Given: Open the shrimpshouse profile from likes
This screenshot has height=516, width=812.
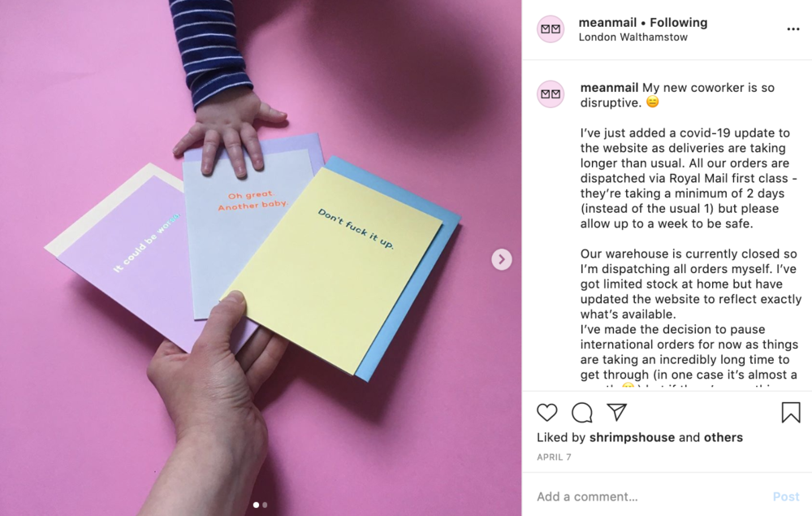Looking at the screenshot, I should [632, 437].
